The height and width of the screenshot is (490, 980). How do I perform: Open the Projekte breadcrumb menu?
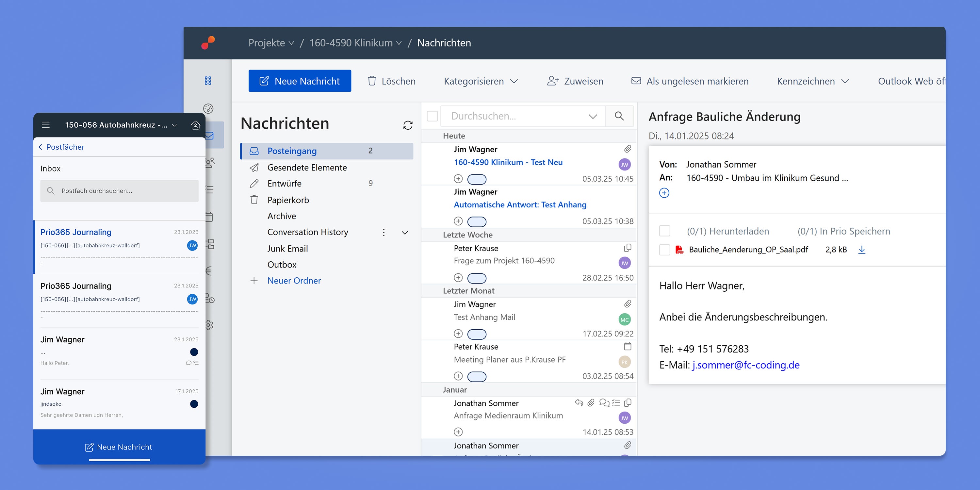coord(271,43)
